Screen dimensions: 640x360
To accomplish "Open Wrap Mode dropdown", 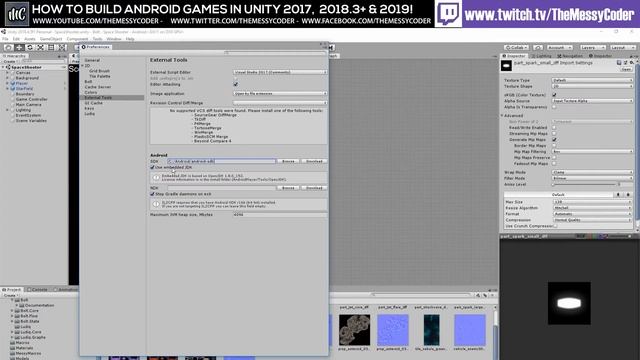I will [592, 172].
